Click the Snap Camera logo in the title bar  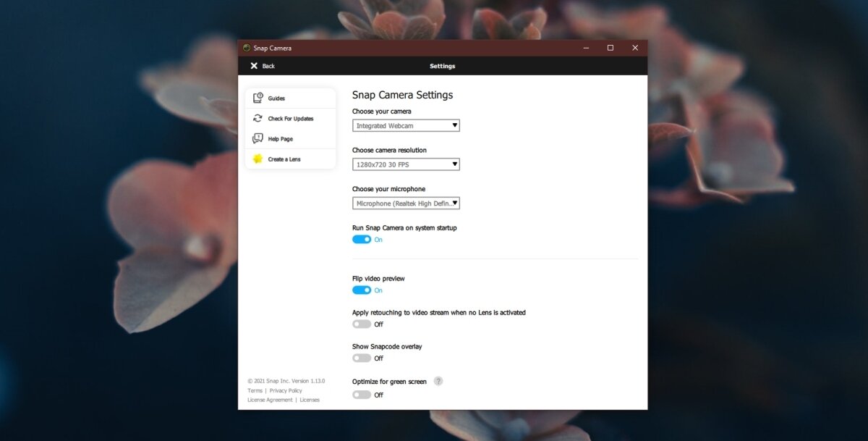(246, 48)
